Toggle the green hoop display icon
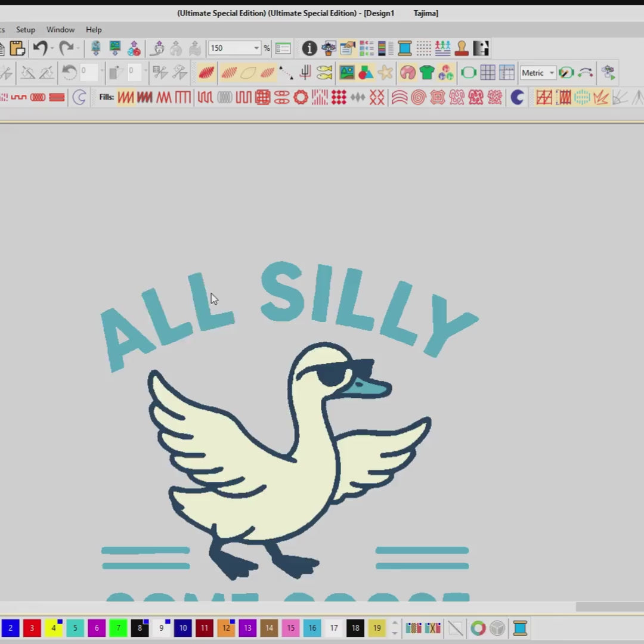644x644 pixels. click(x=468, y=73)
